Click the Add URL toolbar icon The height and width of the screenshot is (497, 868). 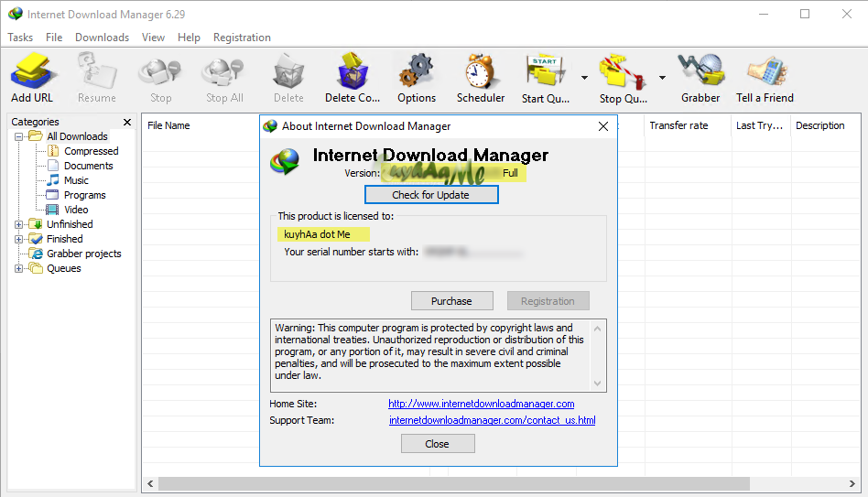pos(32,70)
